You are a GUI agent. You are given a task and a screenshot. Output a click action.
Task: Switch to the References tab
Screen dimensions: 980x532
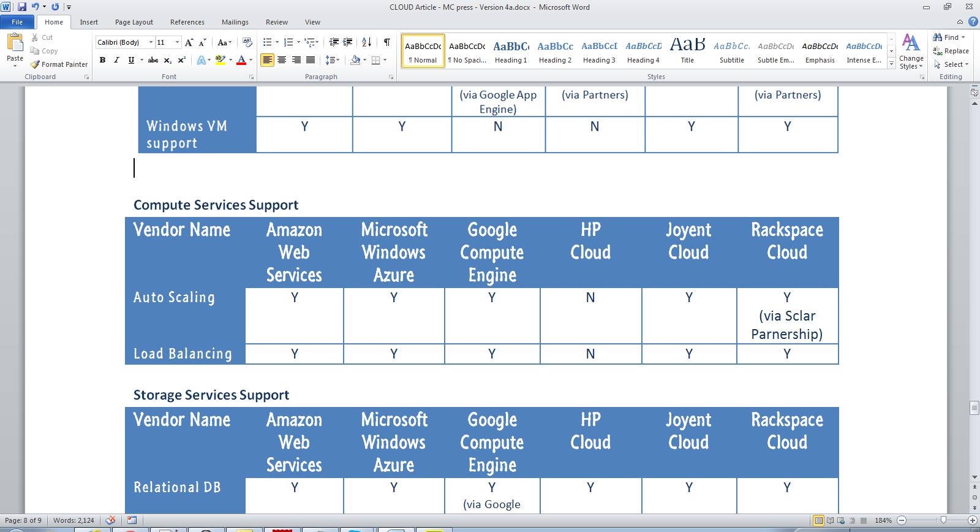tap(187, 22)
